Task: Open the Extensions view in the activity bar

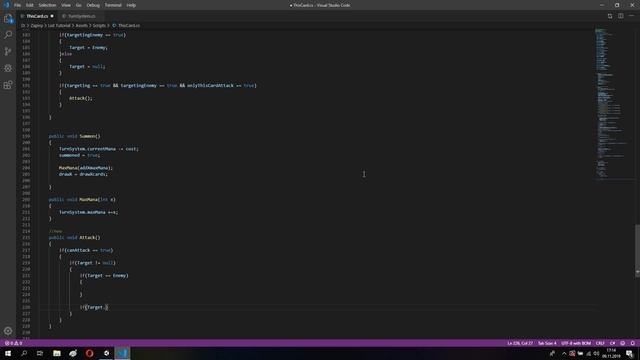Action: 8,85
